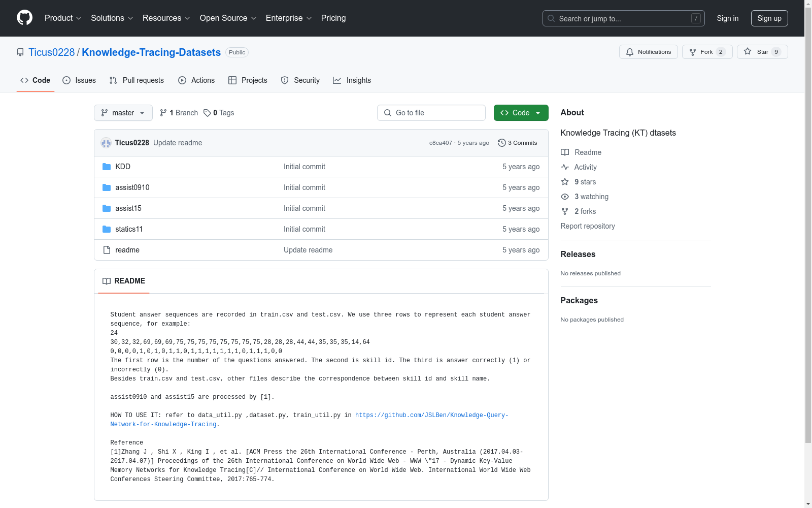Open the Pull requests tab
Viewport: 812px width, 508px height.
(x=137, y=80)
